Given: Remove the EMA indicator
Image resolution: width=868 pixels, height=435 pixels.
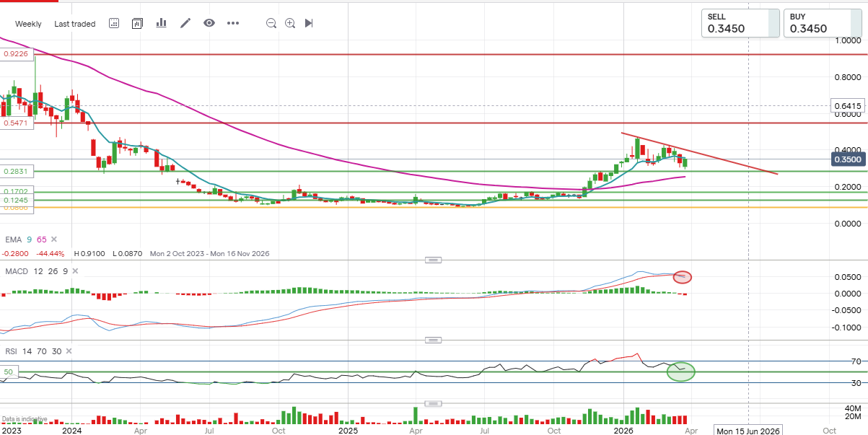Looking at the screenshot, I should (x=53, y=239).
